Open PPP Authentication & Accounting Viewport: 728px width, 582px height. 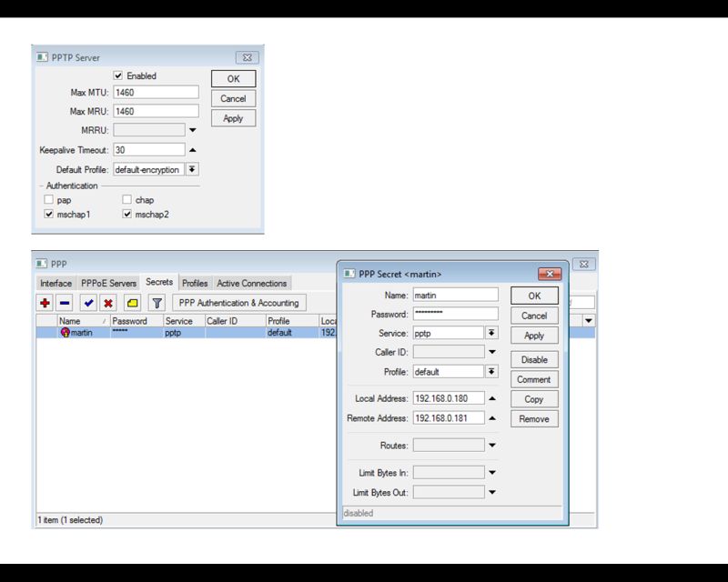(239, 303)
